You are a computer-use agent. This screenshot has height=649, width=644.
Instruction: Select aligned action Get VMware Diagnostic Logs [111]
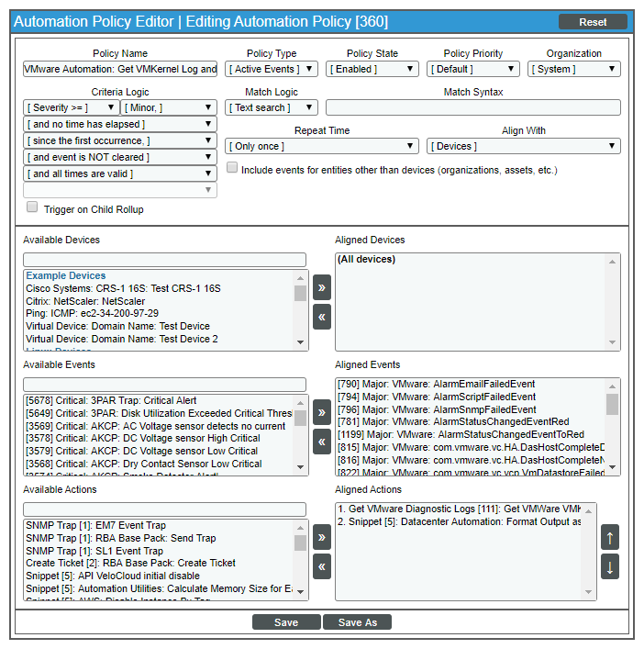459,509
